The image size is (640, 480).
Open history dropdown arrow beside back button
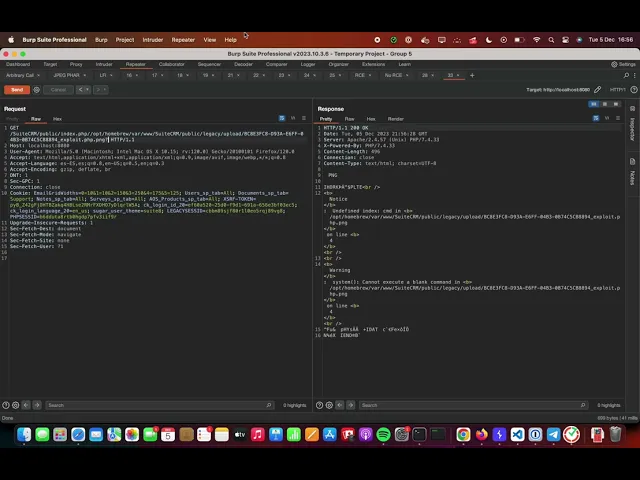coord(87,90)
